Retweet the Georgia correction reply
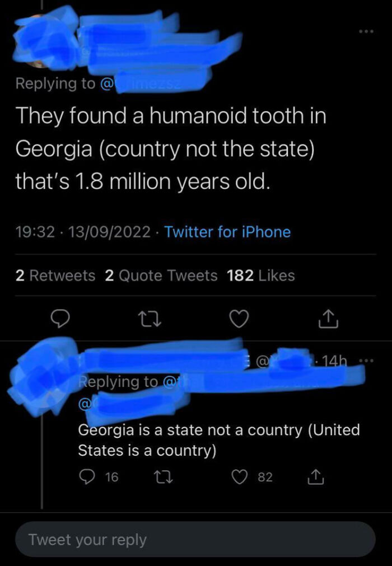The height and width of the screenshot is (566, 392). [x=162, y=476]
